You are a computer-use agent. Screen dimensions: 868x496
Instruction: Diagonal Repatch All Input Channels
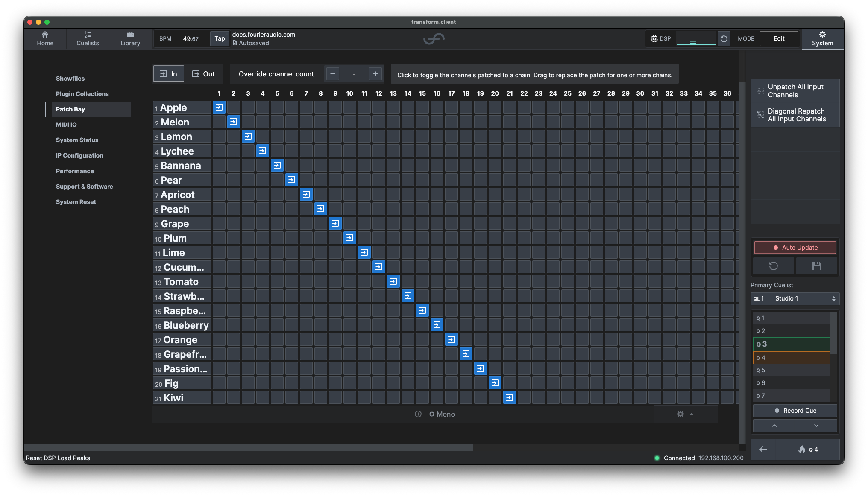tap(795, 115)
